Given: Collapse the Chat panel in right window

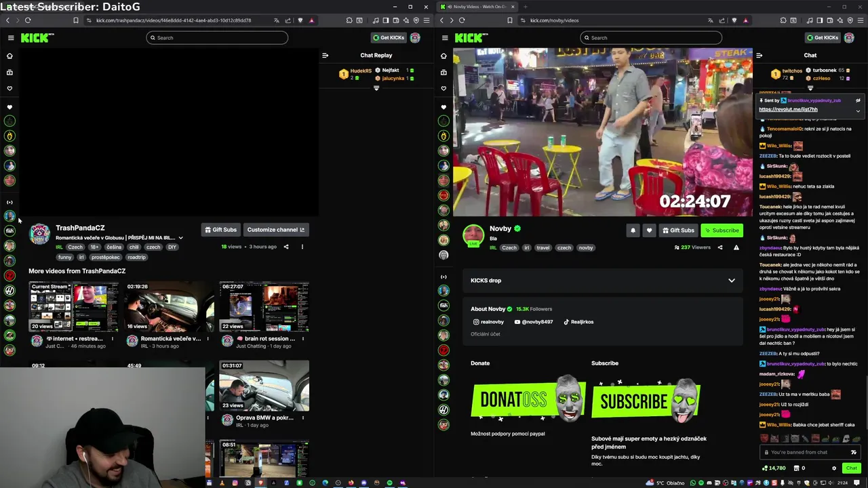Looking at the screenshot, I should click(x=759, y=56).
